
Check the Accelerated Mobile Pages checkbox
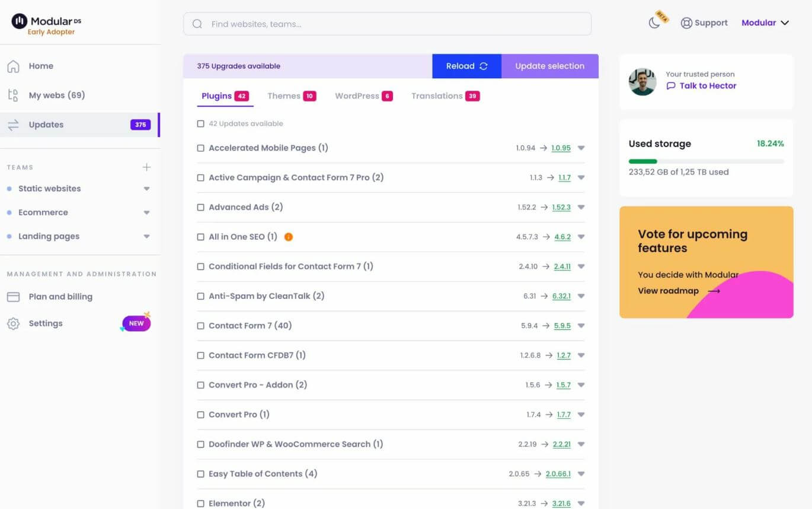click(200, 148)
